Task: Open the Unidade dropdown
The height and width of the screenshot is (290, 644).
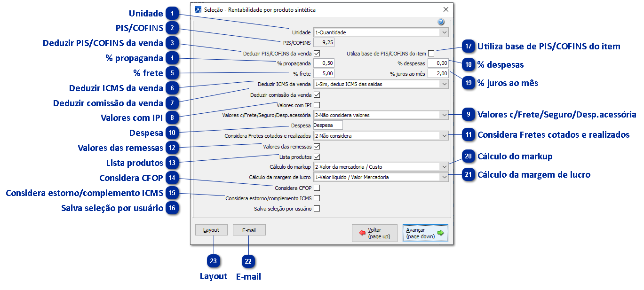Action: [381, 32]
